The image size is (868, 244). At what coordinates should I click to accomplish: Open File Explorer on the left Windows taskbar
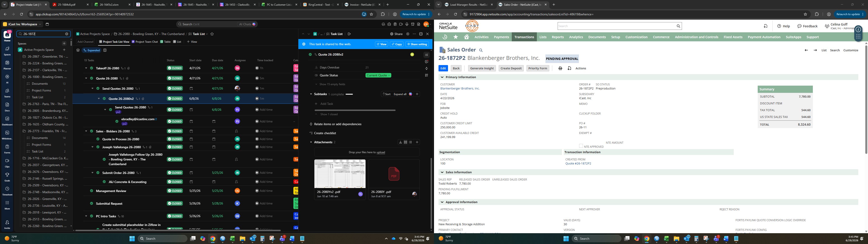[x=242, y=239]
